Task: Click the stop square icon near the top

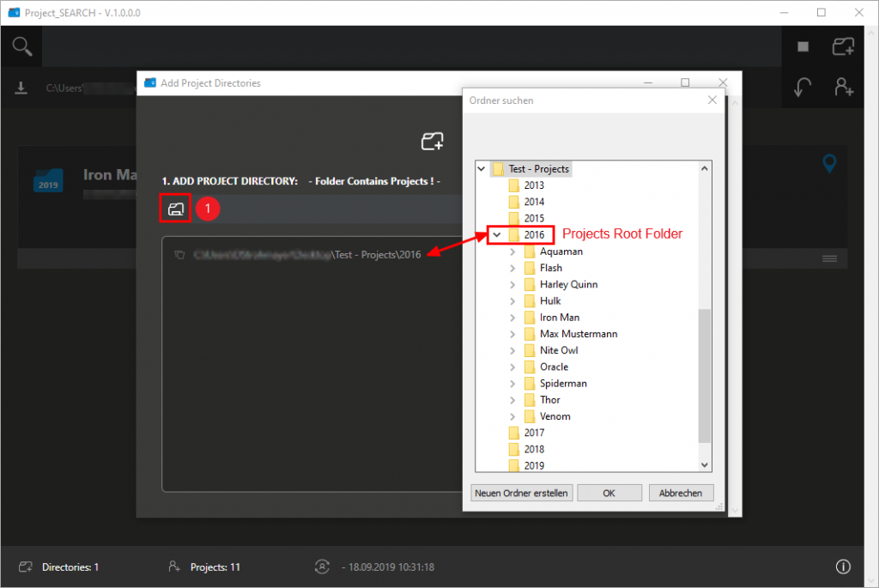Action: click(803, 45)
